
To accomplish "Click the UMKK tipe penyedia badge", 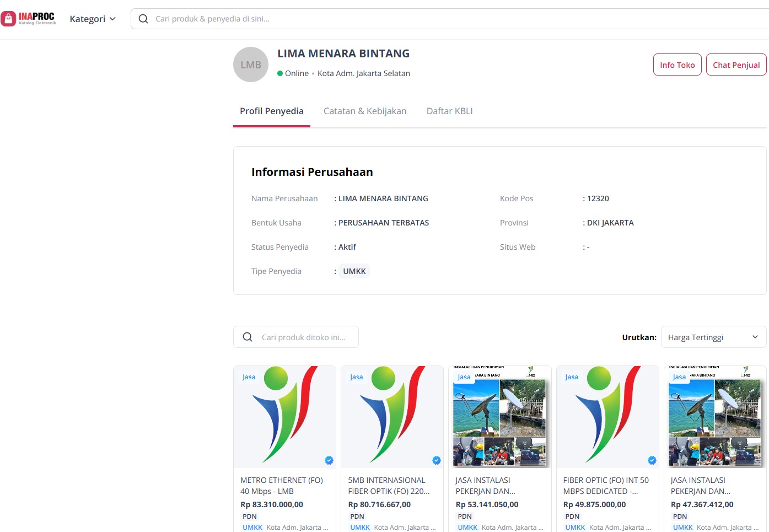I will (x=354, y=271).
